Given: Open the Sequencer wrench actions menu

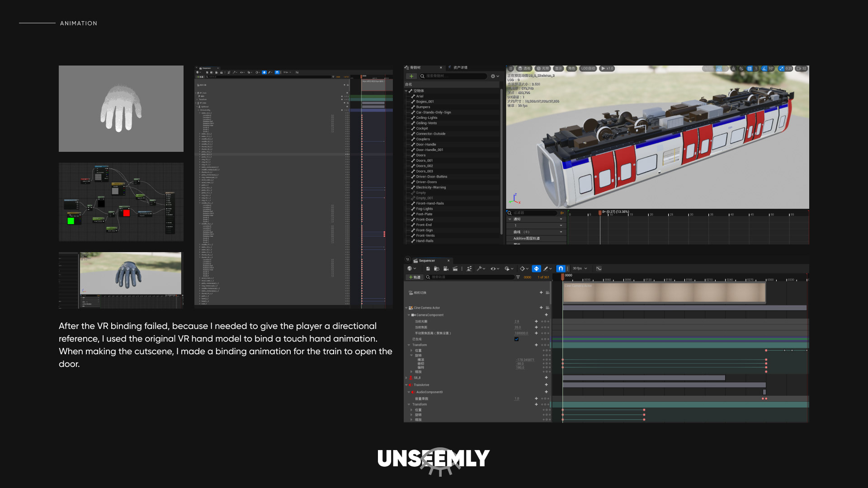Looking at the screenshot, I should pos(480,268).
